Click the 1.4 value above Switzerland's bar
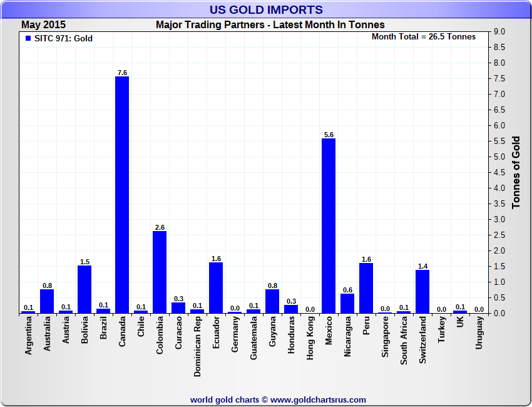532x407 pixels. point(422,266)
